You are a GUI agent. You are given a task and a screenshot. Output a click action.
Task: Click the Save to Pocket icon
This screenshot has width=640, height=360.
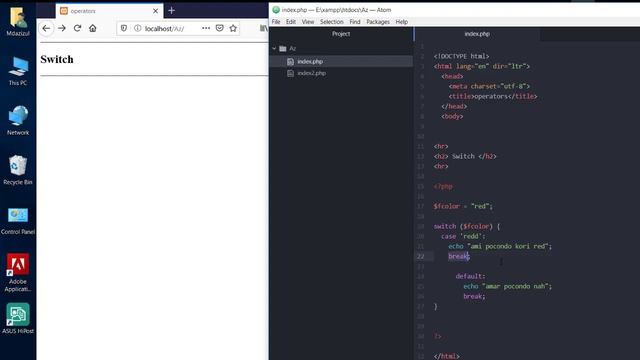coord(220,28)
